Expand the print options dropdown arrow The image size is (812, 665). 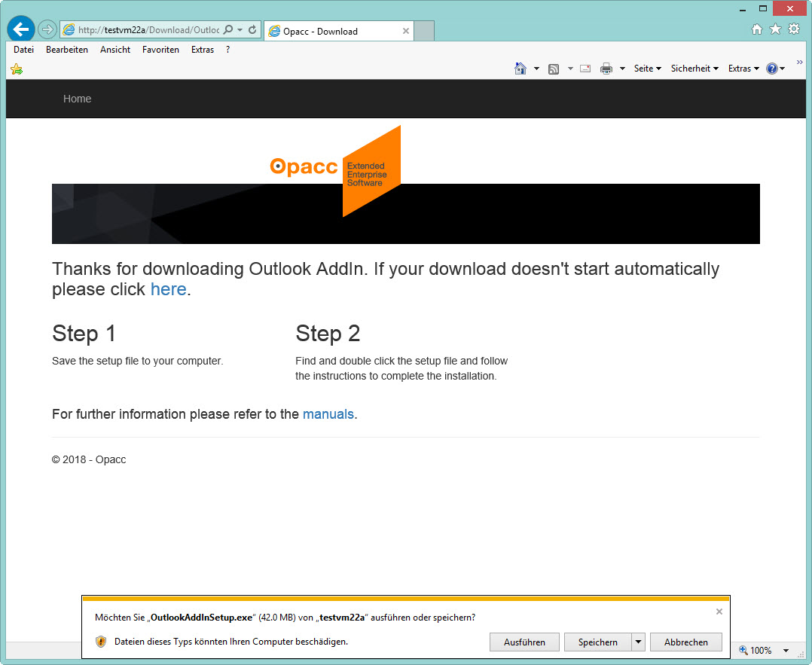[622, 69]
